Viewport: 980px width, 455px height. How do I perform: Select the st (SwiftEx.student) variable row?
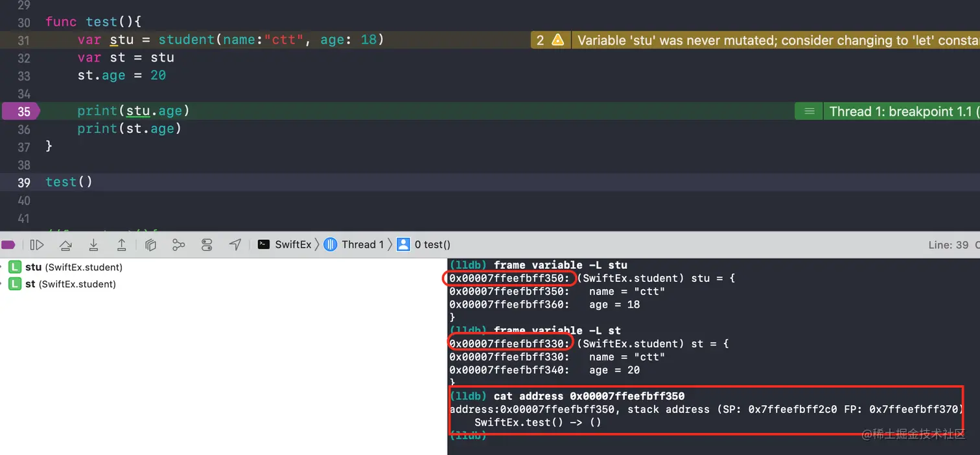pyautogui.click(x=224, y=284)
